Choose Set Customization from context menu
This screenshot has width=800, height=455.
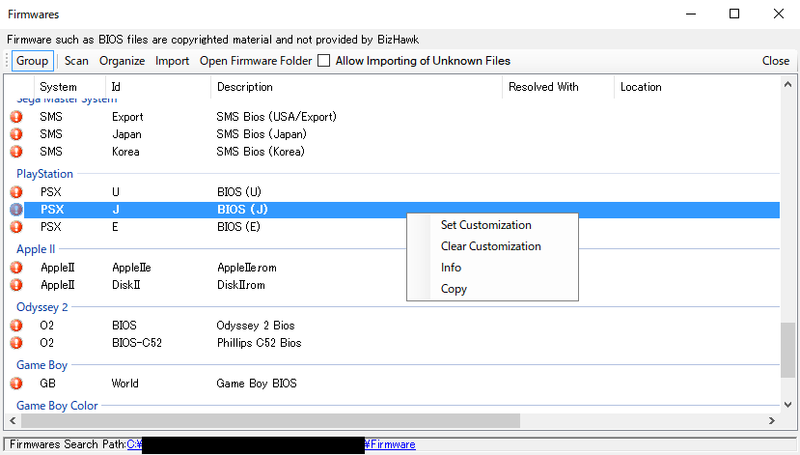tap(486, 225)
